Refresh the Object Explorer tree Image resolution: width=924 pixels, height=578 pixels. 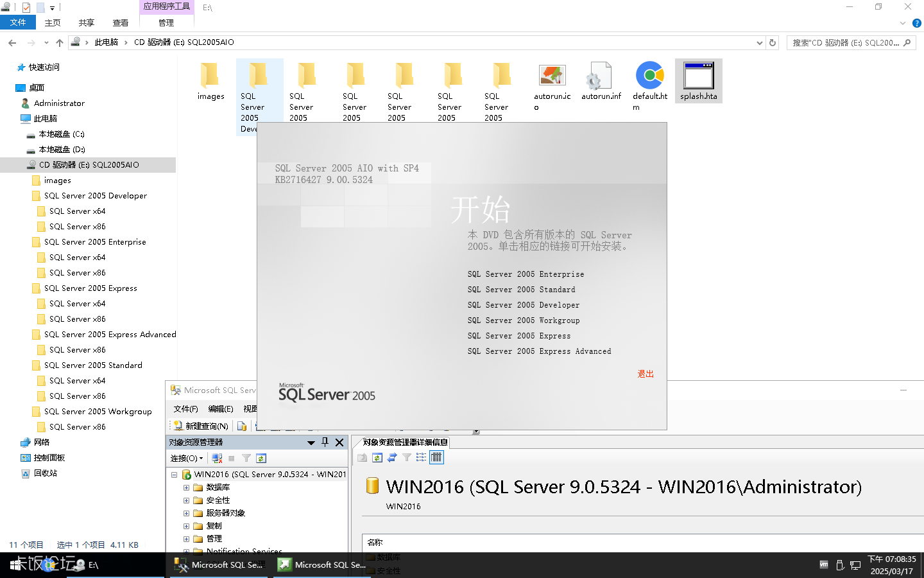261,457
